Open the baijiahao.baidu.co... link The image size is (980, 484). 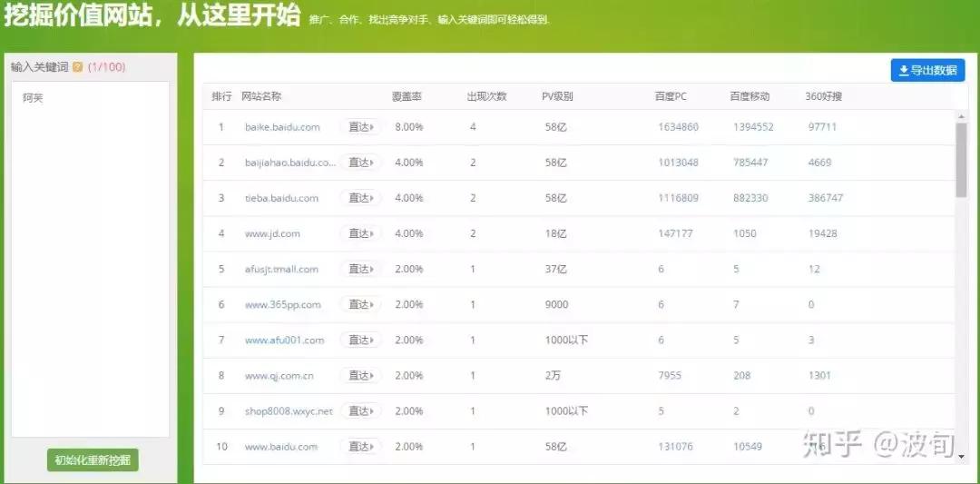(290, 163)
